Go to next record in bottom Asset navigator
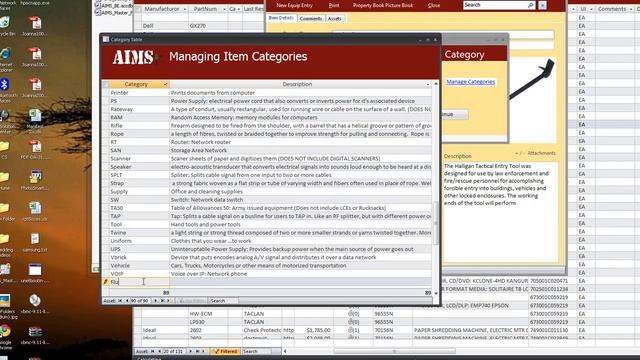The image size is (640, 360). (x=191, y=351)
